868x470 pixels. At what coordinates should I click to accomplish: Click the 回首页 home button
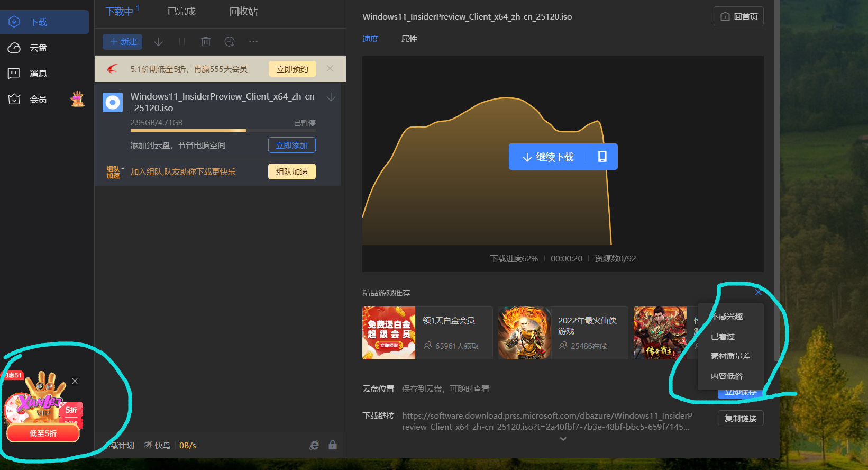pyautogui.click(x=738, y=16)
